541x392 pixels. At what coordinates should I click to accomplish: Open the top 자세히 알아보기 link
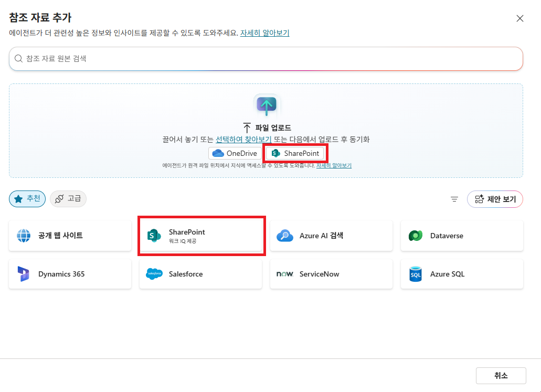pyautogui.click(x=264, y=33)
